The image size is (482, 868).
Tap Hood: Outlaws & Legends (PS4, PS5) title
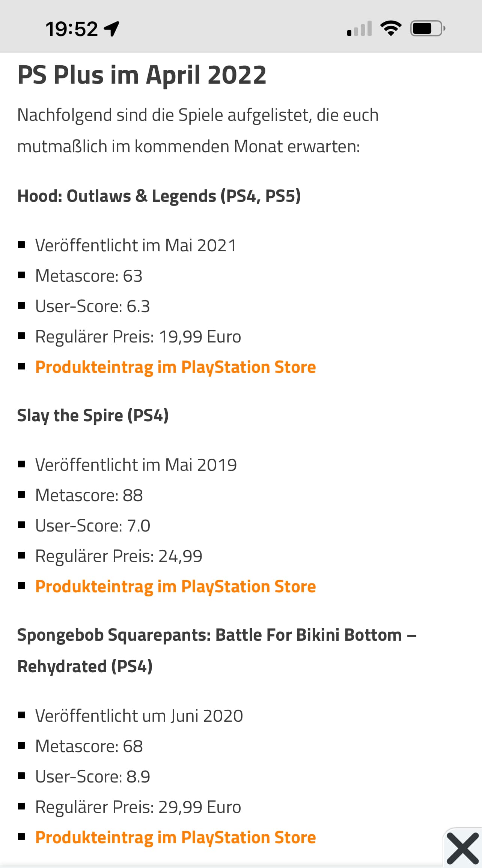click(x=159, y=196)
